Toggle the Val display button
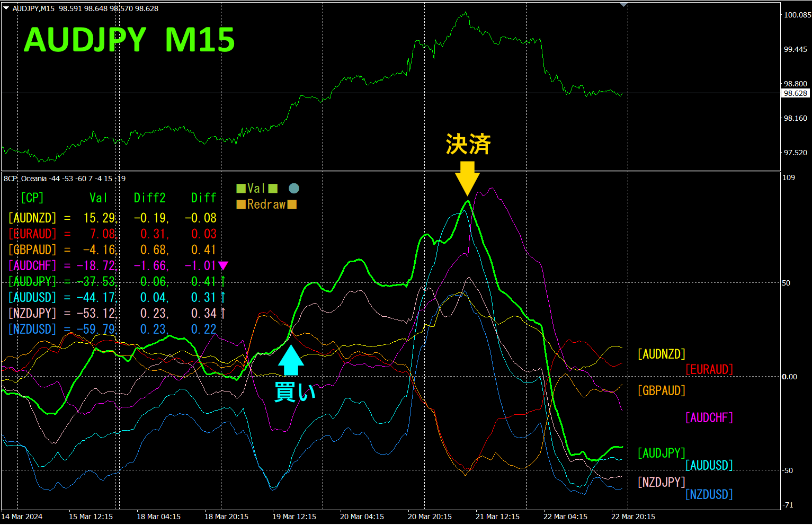 pyautogui.click(x=257, y=188)
